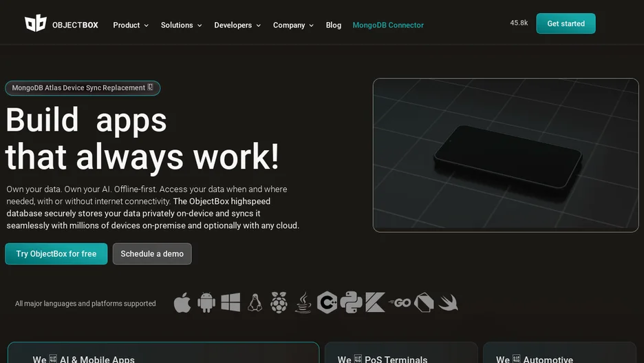This screenshot has height=363, width=644.
Task: Click the Raspberry Pi icon
Action: 279,303
